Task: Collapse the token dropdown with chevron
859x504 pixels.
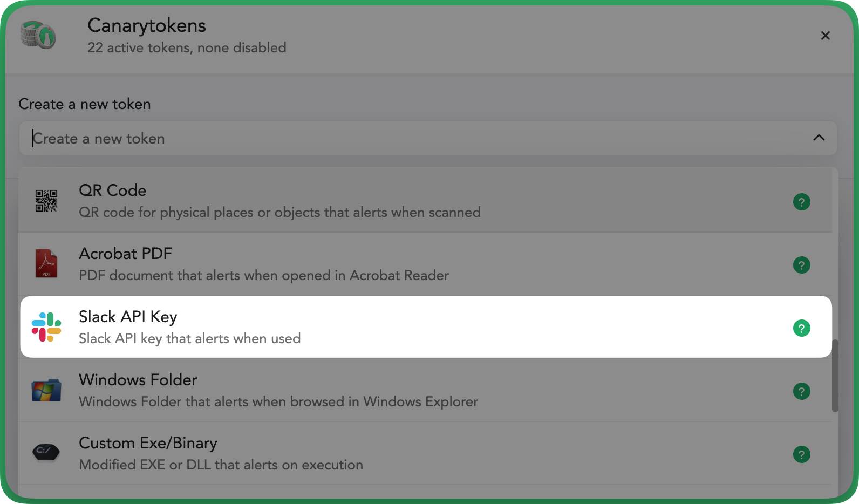Action: pyautogui.click(x=819, y=138)
